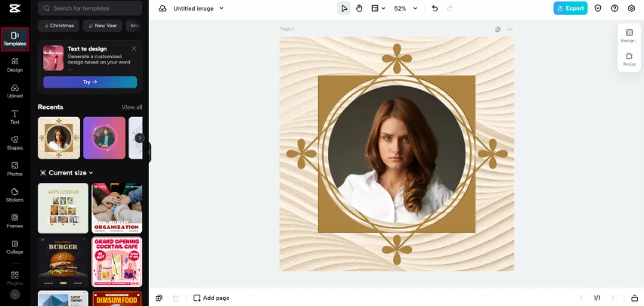Select the Happy Birthday template

63,208
